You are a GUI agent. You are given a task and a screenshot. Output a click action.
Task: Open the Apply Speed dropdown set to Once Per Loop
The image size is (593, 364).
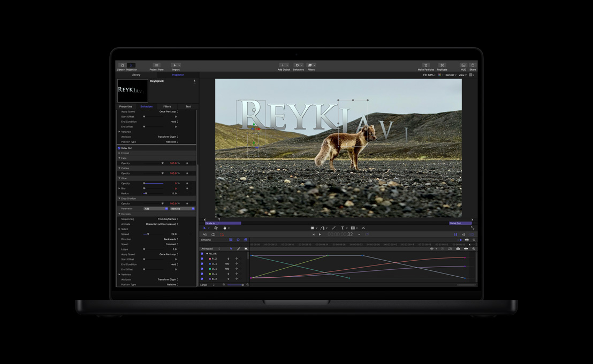[x=169, y=112]
